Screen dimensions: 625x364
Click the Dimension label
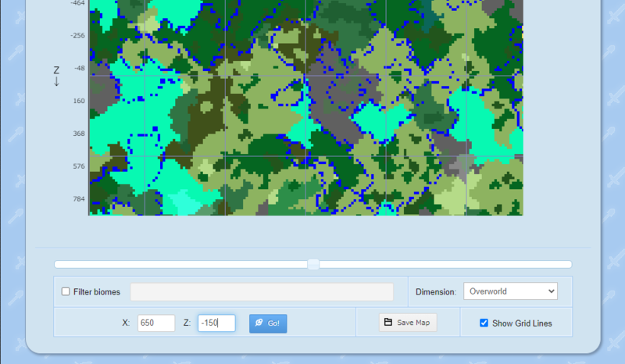(436, 292)
